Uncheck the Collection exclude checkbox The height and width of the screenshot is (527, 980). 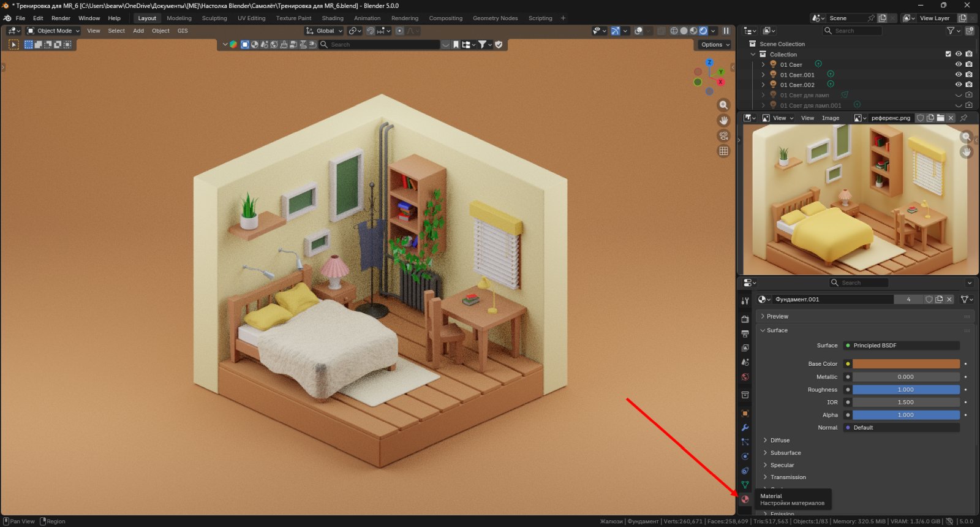coord(948,54)
